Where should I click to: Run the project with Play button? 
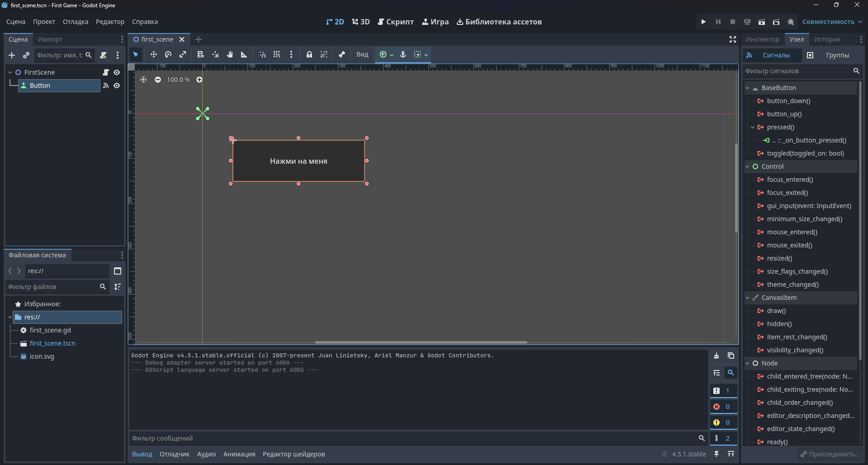coord(703,22)
